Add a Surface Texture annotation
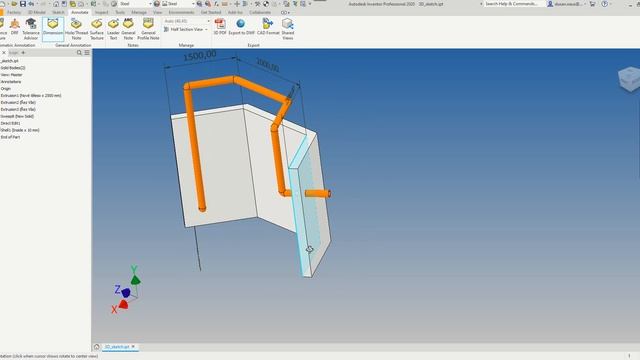The width and height of the screenshot is (640, 360). [97, 29]
